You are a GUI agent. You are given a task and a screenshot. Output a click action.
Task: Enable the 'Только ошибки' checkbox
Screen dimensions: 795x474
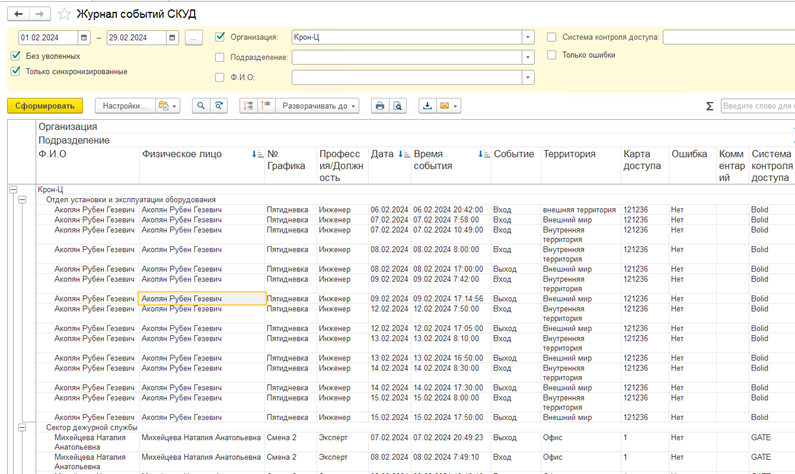(552, 55)
